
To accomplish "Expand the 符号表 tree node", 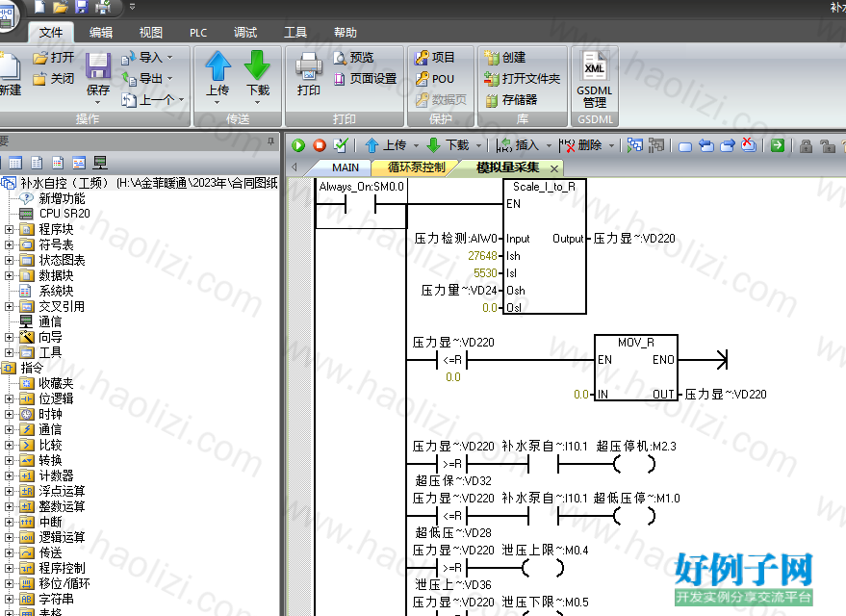I will pyautogui.click(x=10, y=244).
